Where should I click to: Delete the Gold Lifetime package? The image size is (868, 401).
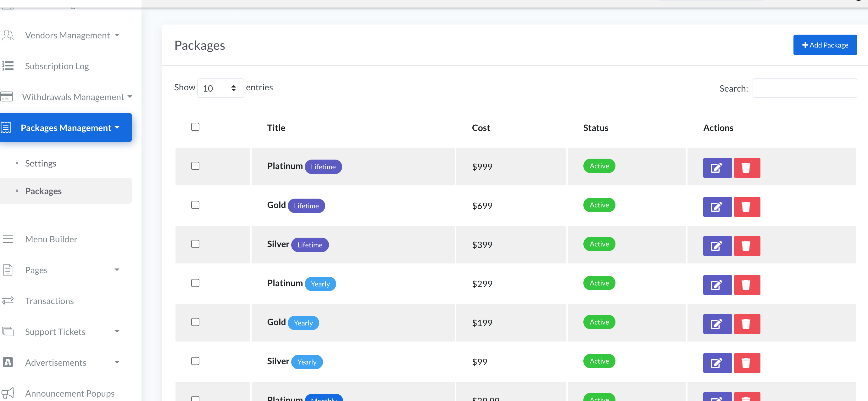747,207
